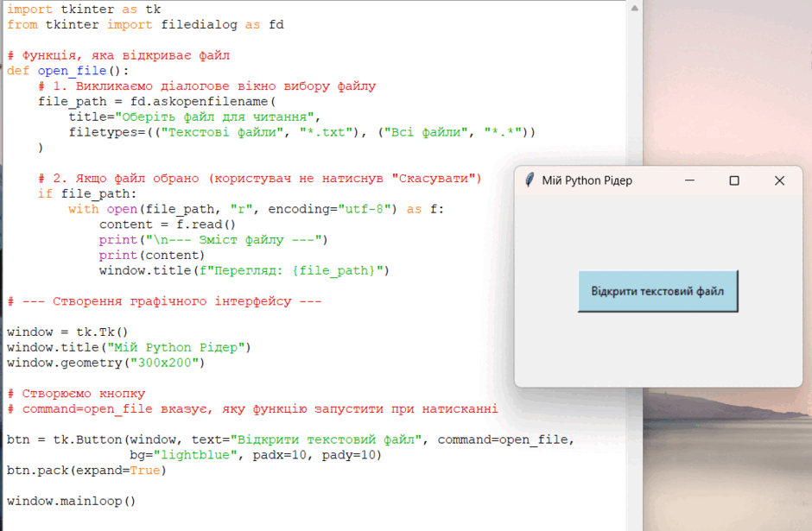This screenshot has width=812, height=531.
Task: Close the 'Мій Python Рідер' window
Action: pos(779,180)
